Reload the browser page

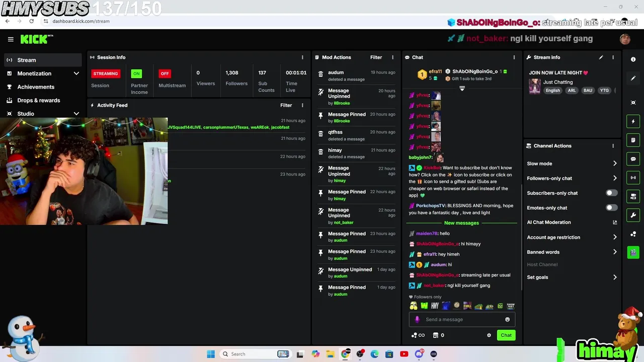click(x=31, y=21)
